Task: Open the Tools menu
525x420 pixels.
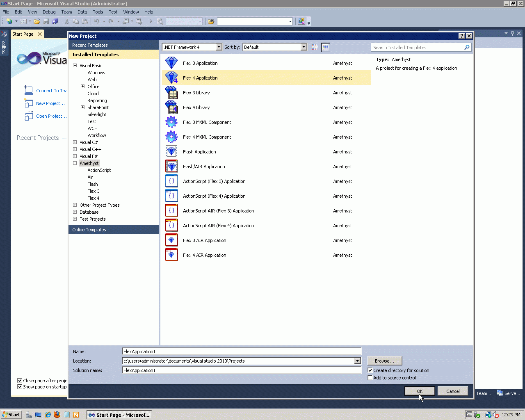Action: [x=98, y=12]
